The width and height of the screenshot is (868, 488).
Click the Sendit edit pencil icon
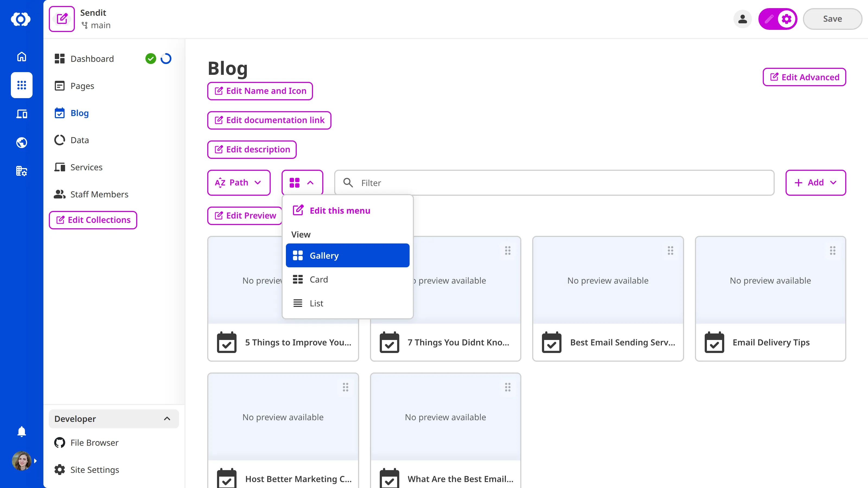coord(62,18)
